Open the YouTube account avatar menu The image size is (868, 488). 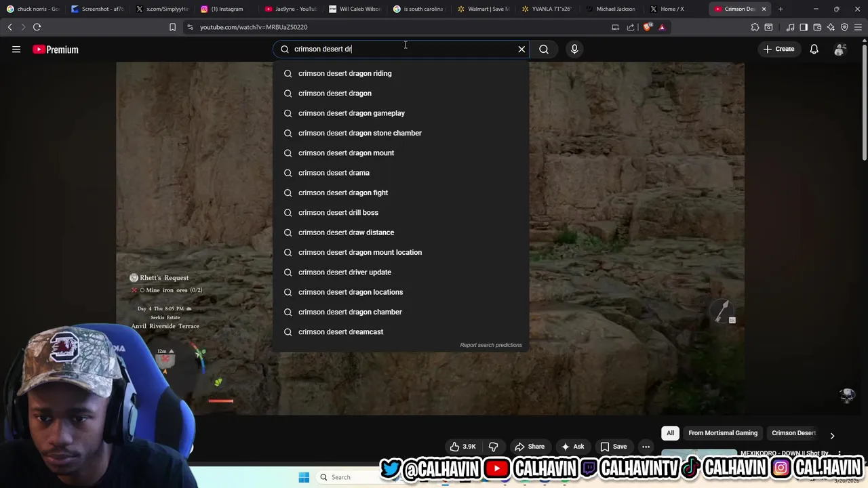[840, 49]
